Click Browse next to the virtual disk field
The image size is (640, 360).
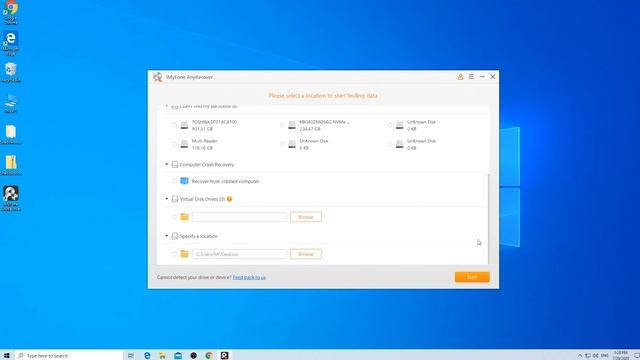pyautogui.click(x=306, y=217)
